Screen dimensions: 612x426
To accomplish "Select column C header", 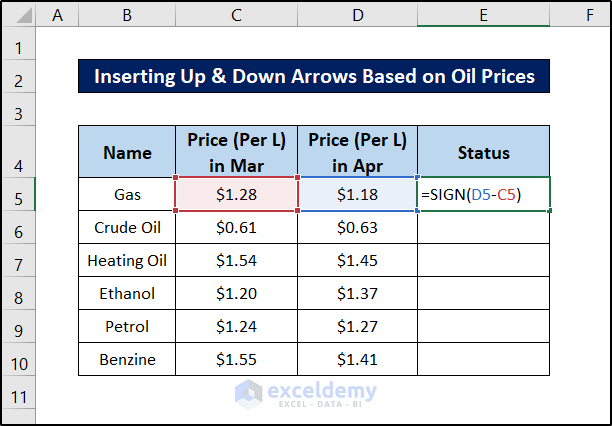I will click(x=235, y=14).
